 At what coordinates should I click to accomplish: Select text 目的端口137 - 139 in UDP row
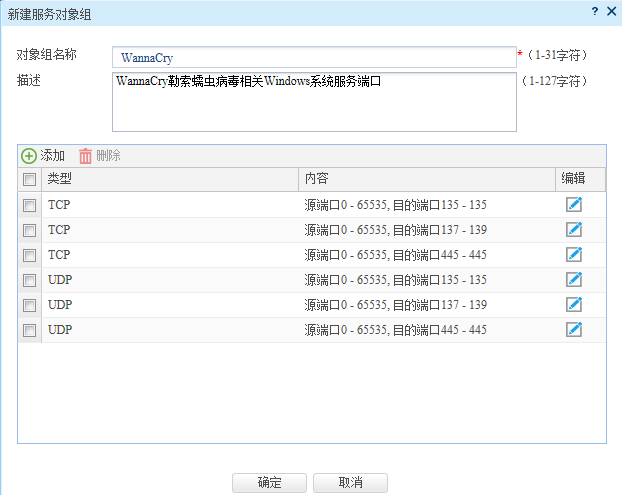pyautogui.click(x=440, y=305)
